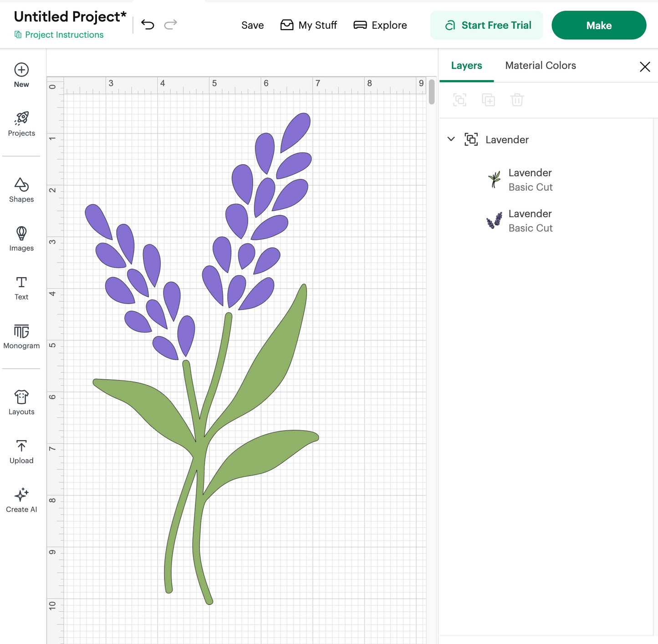
Task: Click the canvas vertical scrollbar
Action: pyautogui.click(x=432, y=92)
